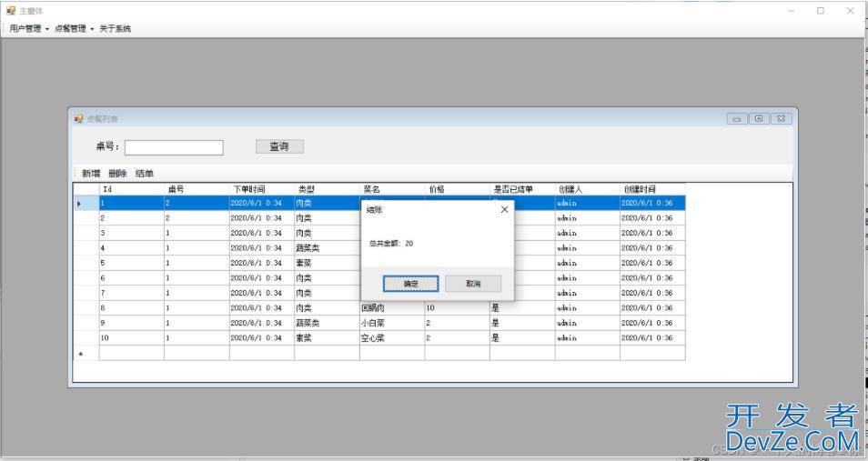Sort by the 创建人 column header
Screen dimensions: 868x461
pos(588,189)
